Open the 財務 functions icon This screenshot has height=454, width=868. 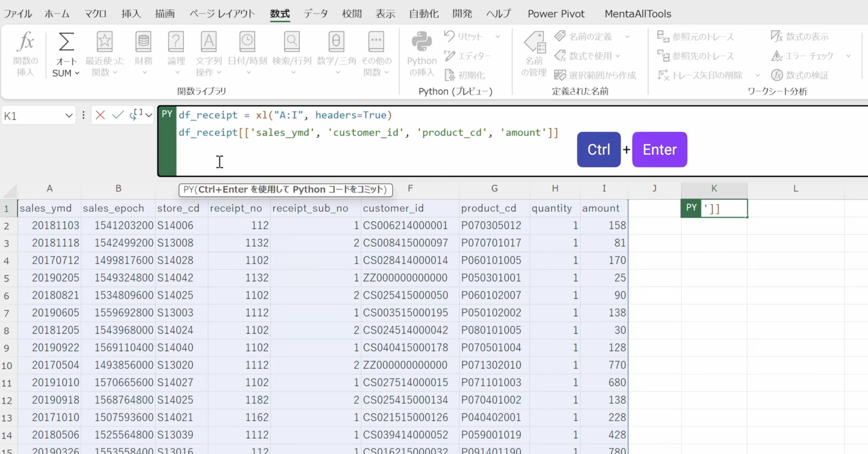[144, 42]
